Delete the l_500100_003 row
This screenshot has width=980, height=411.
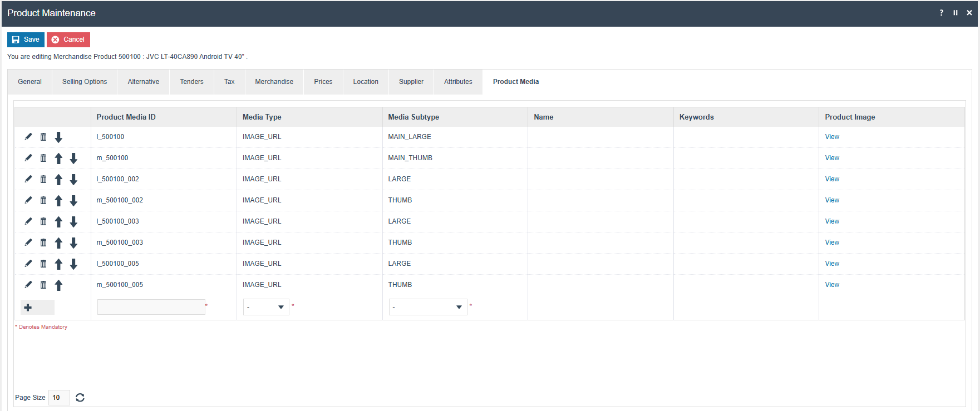click(x=43, y=221)
